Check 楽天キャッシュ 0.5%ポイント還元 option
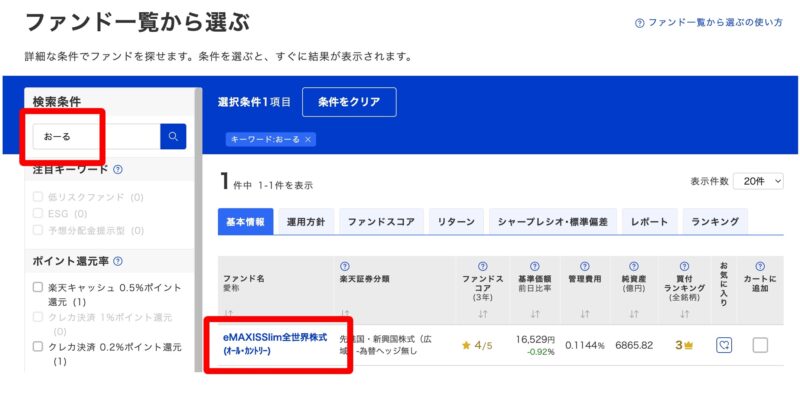The image size is (800, 396). [38, 287]
